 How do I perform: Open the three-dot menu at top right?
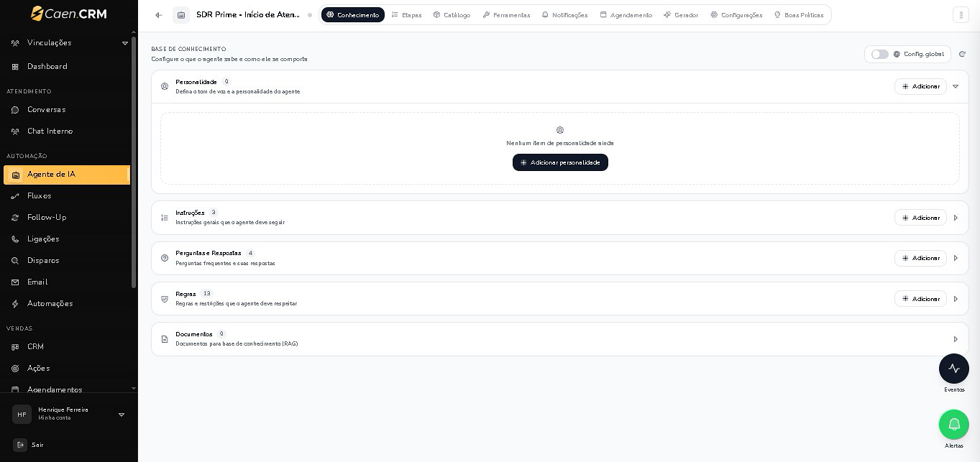(961, 15)
